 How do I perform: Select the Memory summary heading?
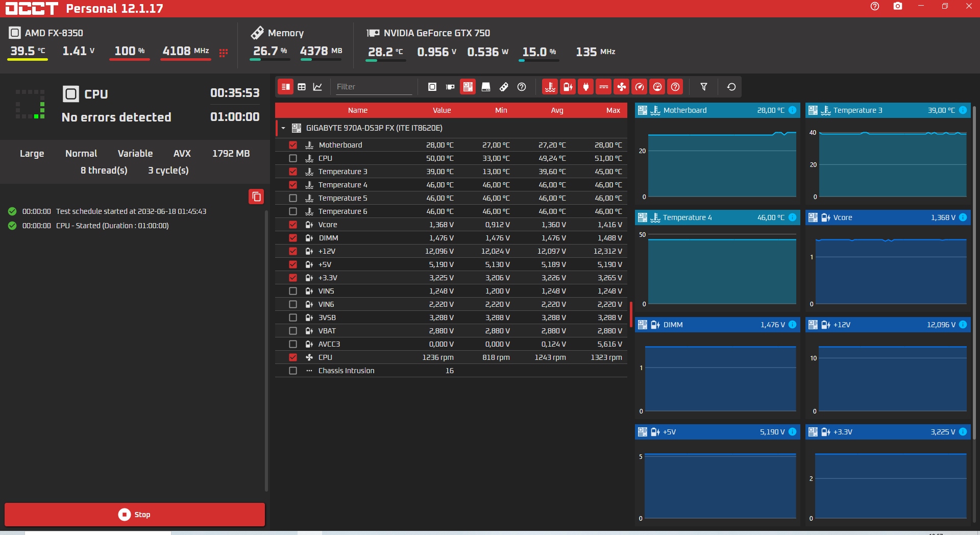tap(286, 33)
